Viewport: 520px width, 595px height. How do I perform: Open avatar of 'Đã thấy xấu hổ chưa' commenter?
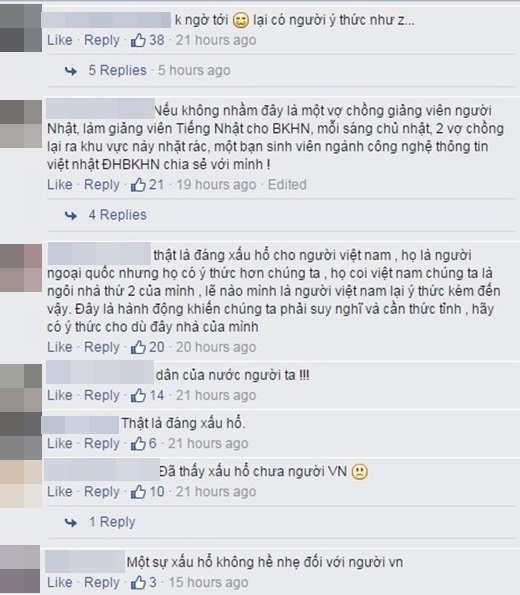point(21,484)
